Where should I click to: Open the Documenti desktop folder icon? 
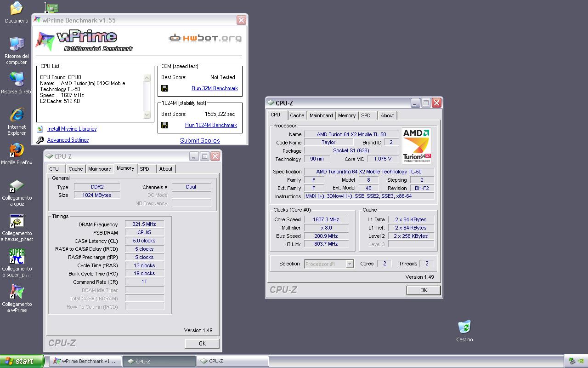click(x=17, y=8)
